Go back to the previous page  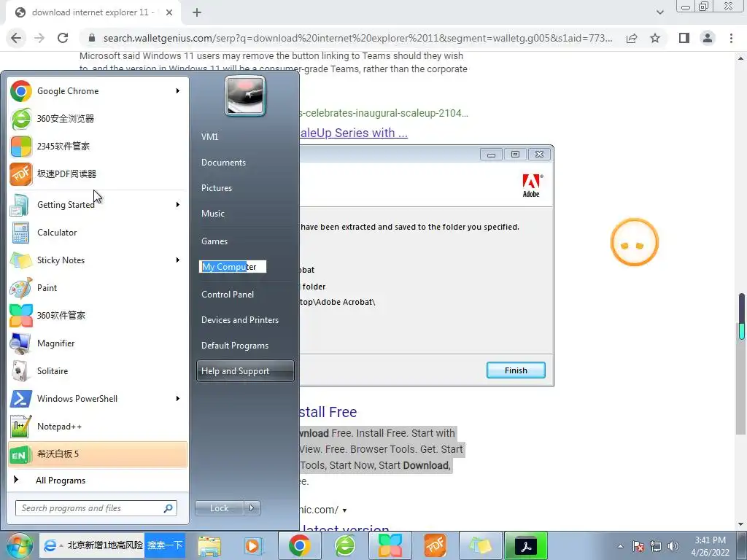point(16,38)
